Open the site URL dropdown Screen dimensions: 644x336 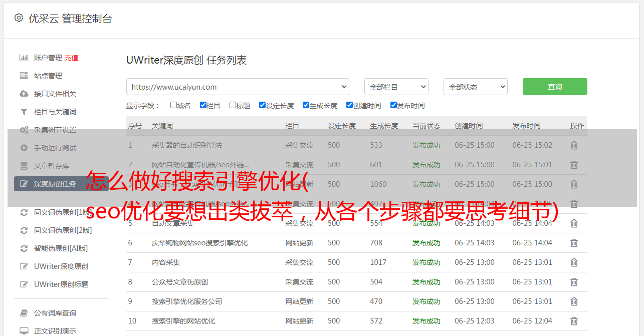click(x=238, y=87)
